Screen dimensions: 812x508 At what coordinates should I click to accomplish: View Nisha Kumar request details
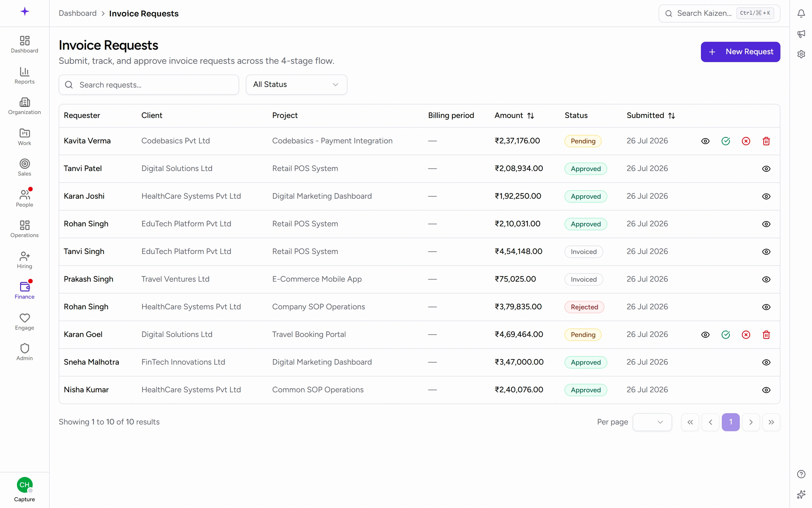click(x=766, y=390)
